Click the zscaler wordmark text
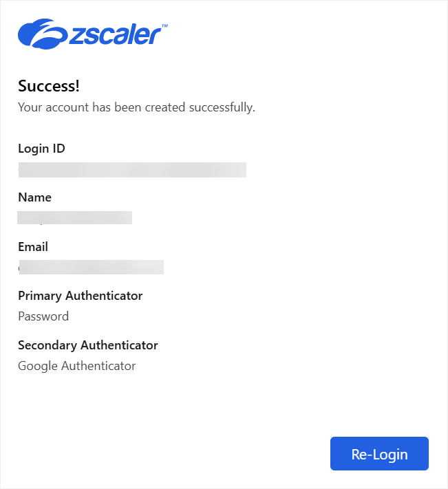This screenshot has height=489, width=448. point(115,34)
